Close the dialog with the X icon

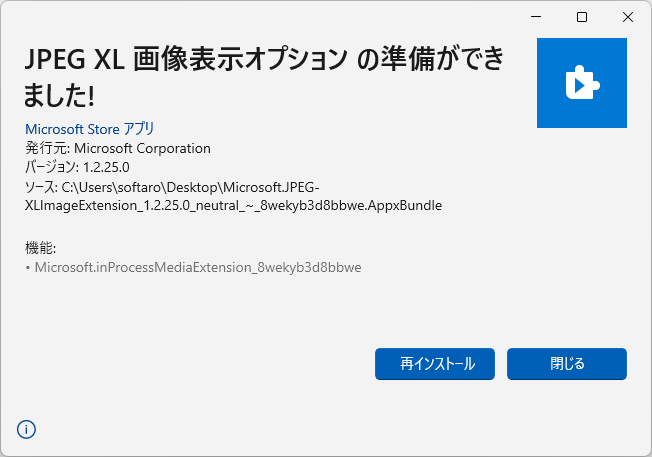(627, 17)
